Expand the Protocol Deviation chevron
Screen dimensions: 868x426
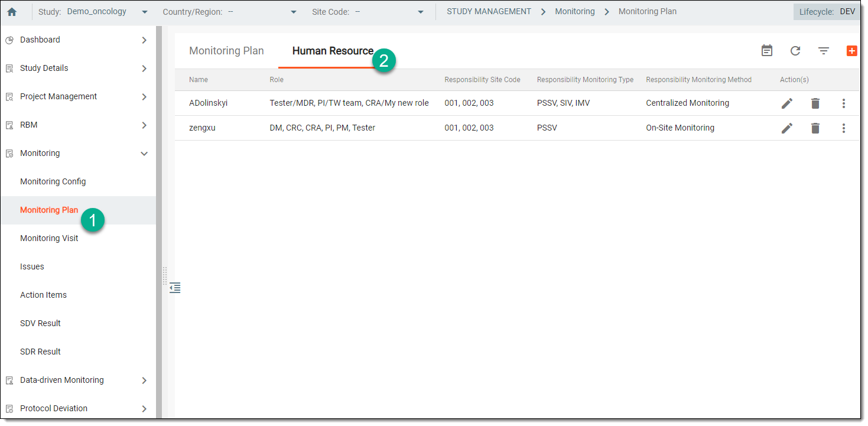(144, 409)
